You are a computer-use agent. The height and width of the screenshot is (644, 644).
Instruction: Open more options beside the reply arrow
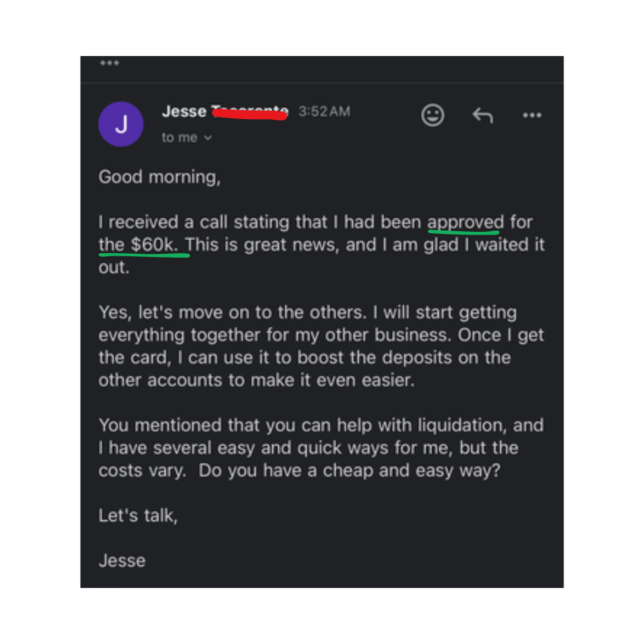pyautogui.click(x=532, y=115)
